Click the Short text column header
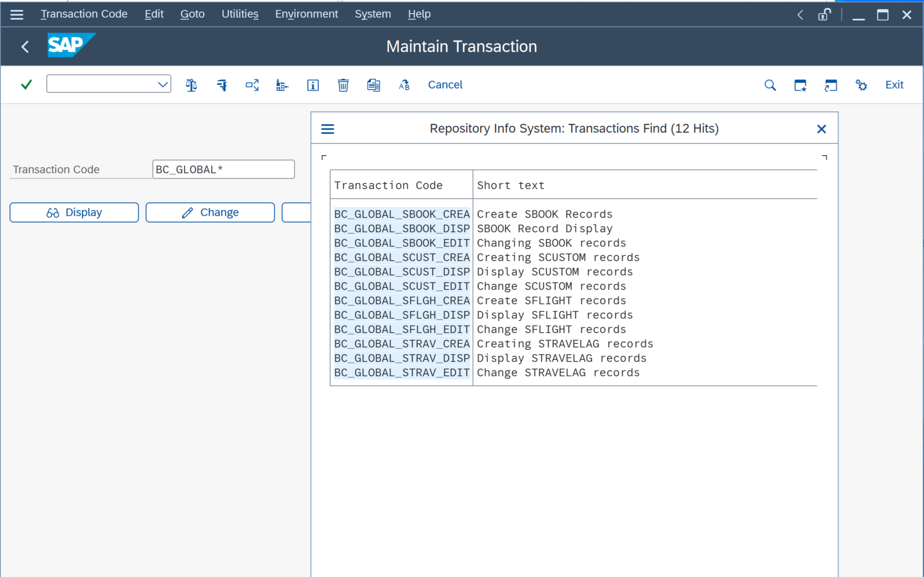The height and width of the screenshot is (577, 924). [511, 185]
